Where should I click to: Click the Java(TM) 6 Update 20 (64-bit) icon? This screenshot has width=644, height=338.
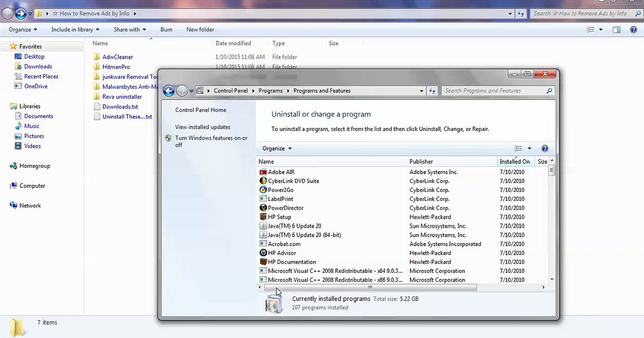tap(263, 235)
